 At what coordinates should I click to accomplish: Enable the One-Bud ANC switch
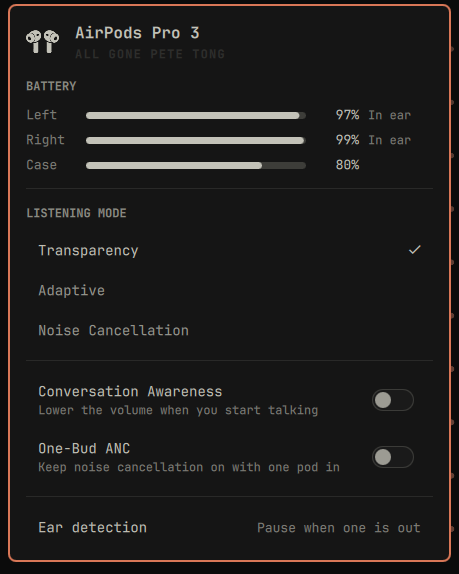pyautogui.click(x=393, y=457)
